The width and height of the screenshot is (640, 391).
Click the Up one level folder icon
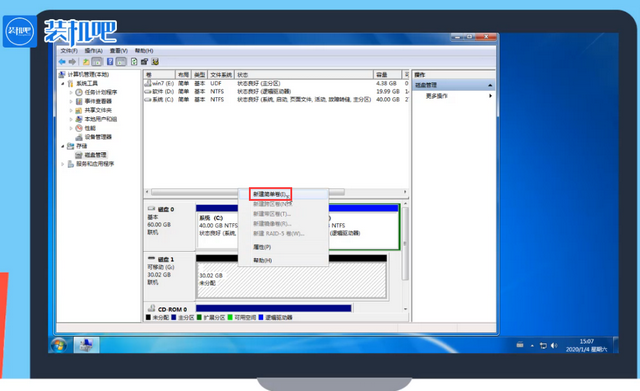86,62
